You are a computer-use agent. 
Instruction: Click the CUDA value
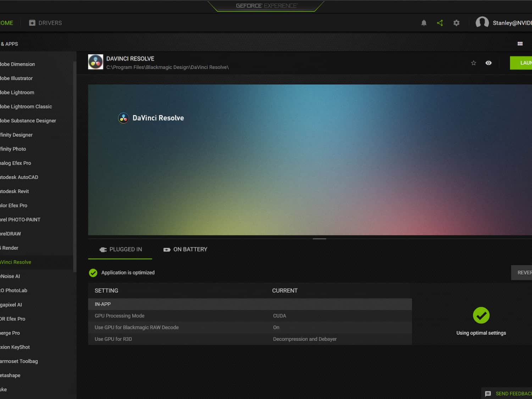279,316
